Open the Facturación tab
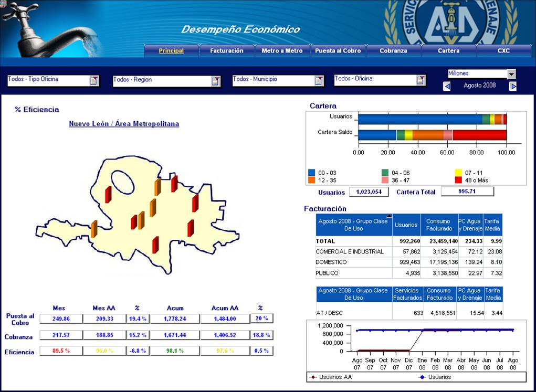This screenshot has height=392, width=536. click(227, 50)
